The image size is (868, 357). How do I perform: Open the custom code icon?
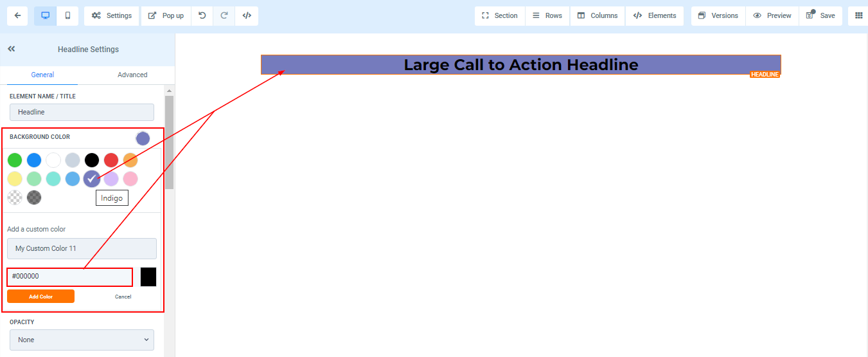(x=247, y=15)
